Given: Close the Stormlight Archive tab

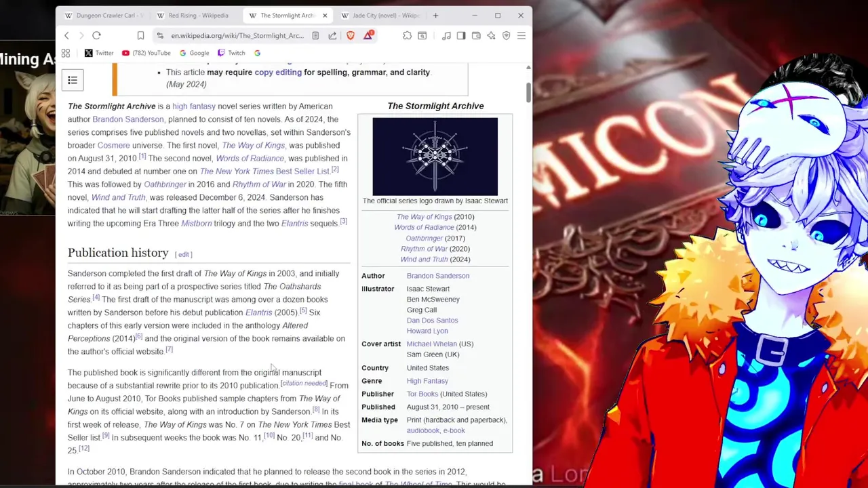Looking at the screenshot, I should [325, 15].
